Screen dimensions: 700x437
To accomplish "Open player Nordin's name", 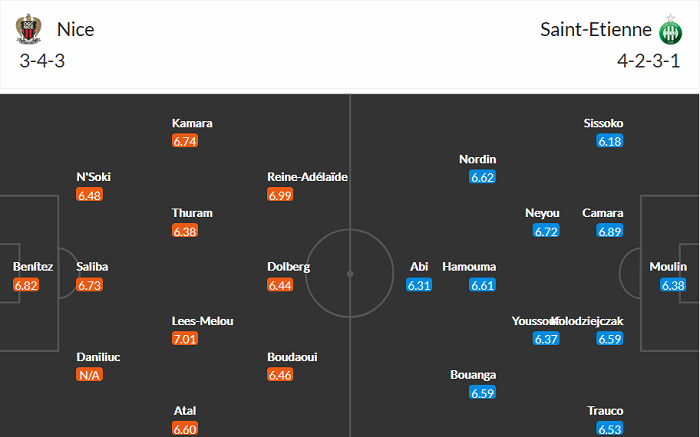I will [x=477, y=159].
